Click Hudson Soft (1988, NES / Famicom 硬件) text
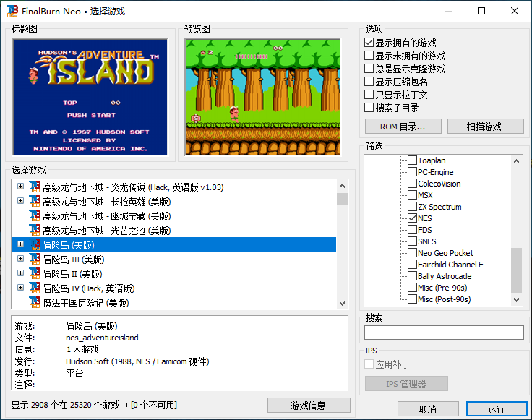 coord(137,361)
